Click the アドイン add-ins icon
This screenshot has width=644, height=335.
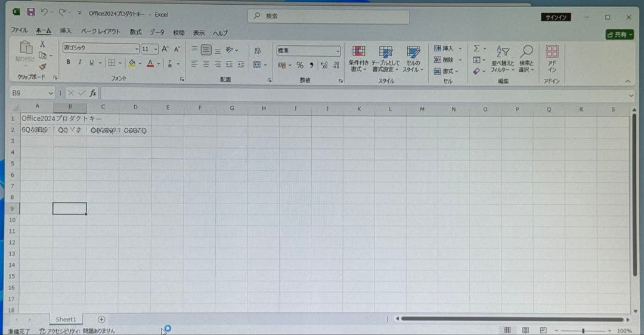(x=552, y=59)
